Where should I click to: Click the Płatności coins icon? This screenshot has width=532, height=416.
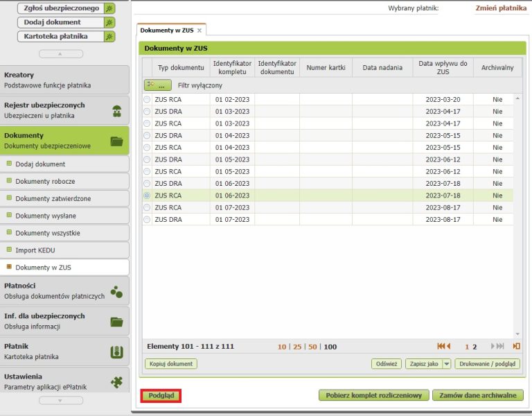point(116,291)
